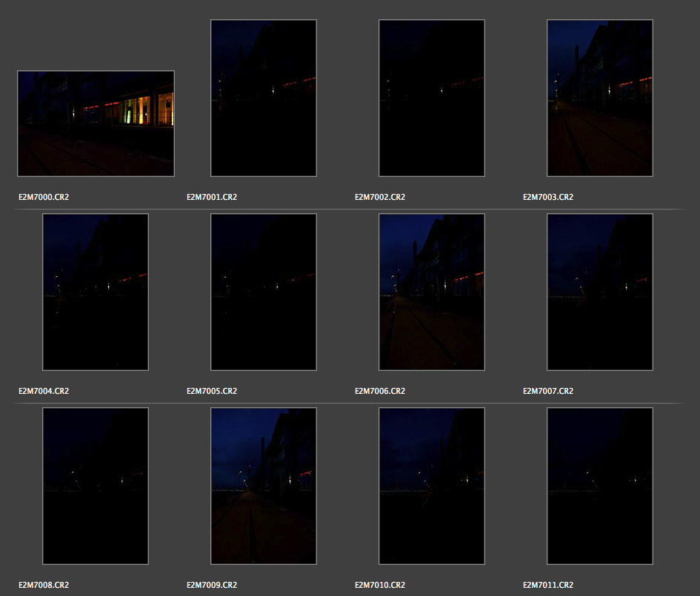Choose the E2M7011.CR2 thumbnail image
The image size is (700, 596).
pyautogui.click(x=600, y=486)
